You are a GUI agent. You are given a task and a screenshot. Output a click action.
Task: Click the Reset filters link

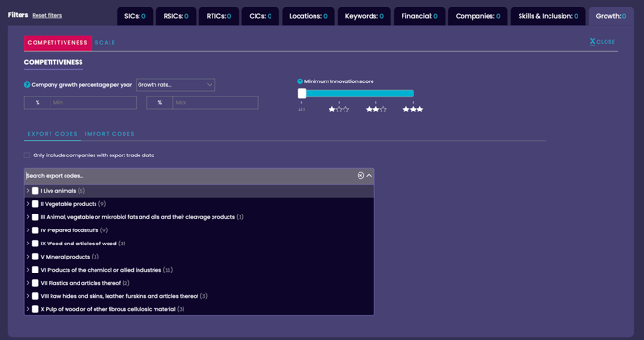pos(47,16)
